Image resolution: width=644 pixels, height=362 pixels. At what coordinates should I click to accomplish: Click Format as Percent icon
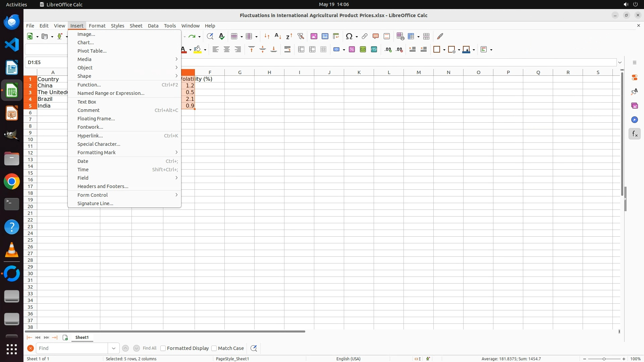coord(352,50)
